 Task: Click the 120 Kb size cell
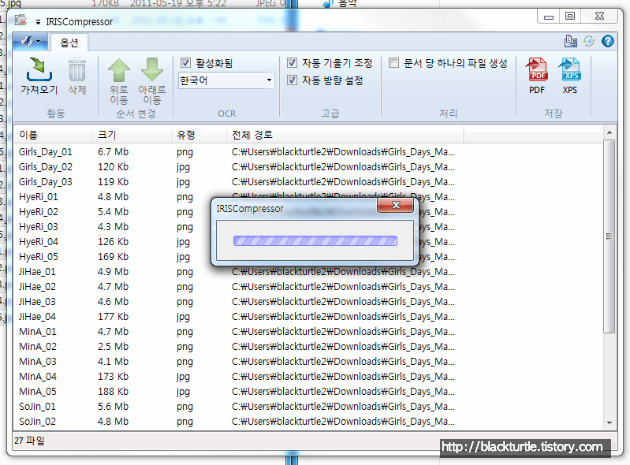click(113, 167)
